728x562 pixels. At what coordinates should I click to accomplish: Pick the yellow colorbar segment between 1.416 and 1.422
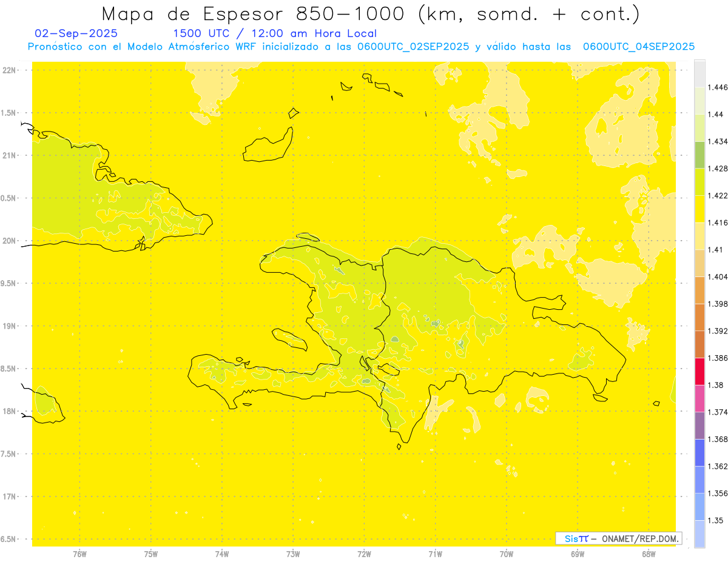(x=699, y=209)
